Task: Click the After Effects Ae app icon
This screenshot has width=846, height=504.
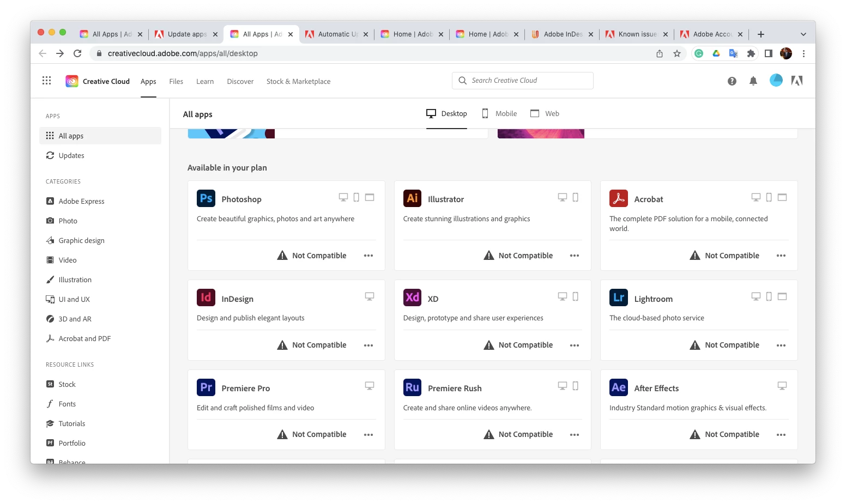Action: (x=619, y=387)
